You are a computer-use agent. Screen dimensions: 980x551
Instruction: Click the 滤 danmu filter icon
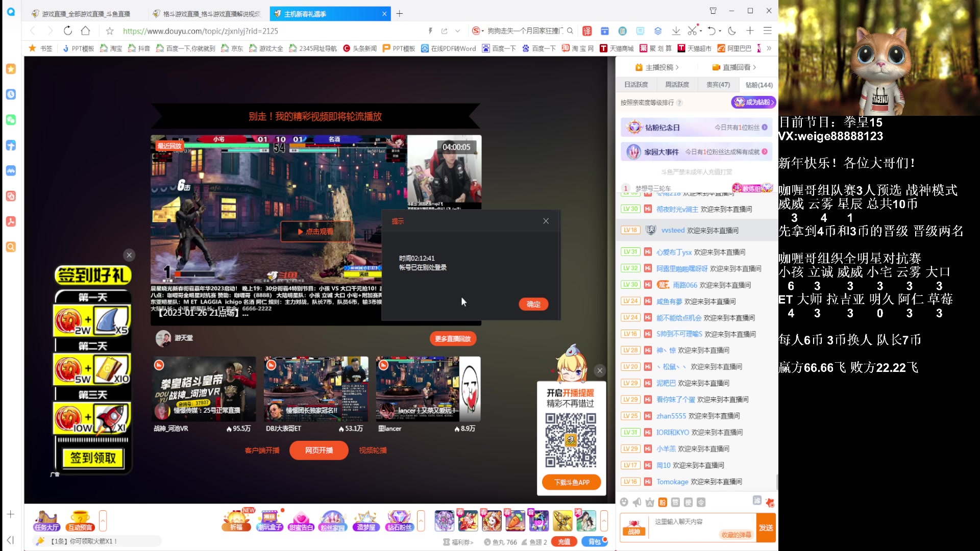pyautogui.click(x=757, y=500)
